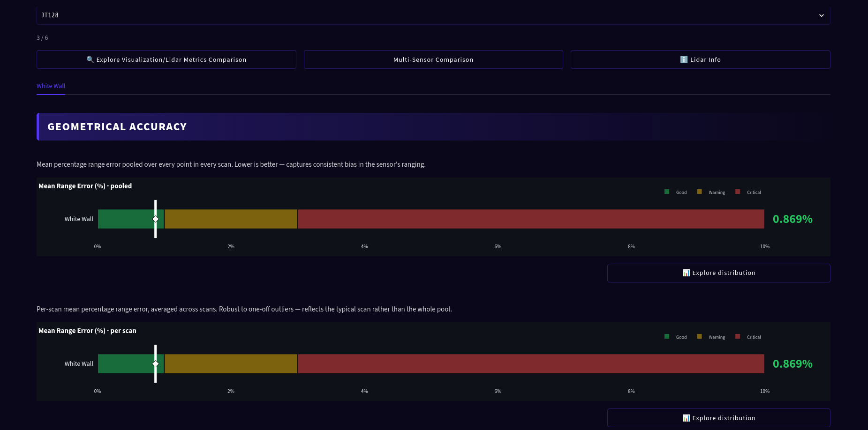Image resolution: width=868 pixels, height=430 pixels.
Task: Click the GEOMETRICAL ACCURACY heading
Action: (117, 127)
